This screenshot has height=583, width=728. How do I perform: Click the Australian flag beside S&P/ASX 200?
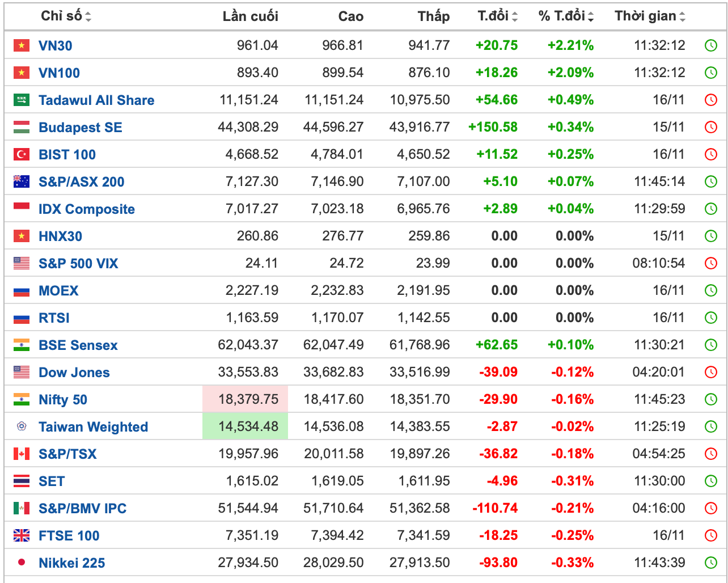pos(22,181)
